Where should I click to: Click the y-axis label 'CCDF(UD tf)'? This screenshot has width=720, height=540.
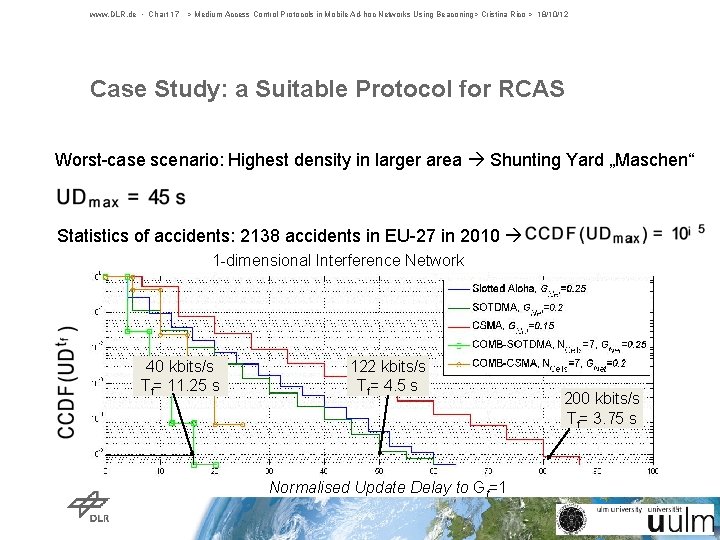coord(67,382)
